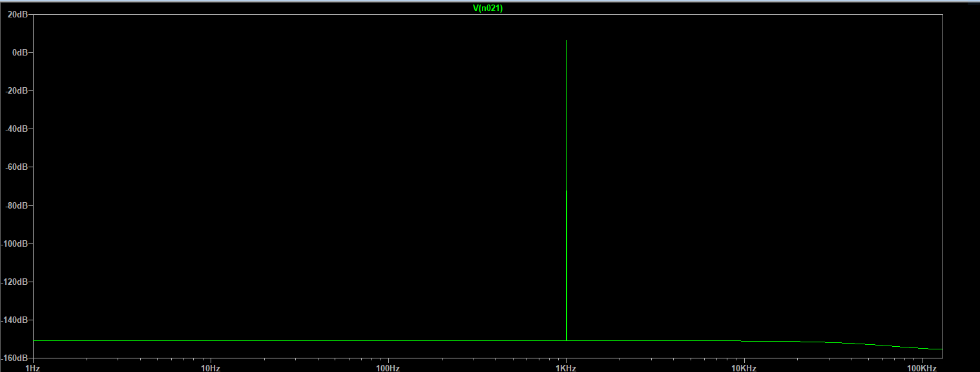Click the -100dB vertical axis label
This screenshot has width=980, height=372.
click(14, 243)
